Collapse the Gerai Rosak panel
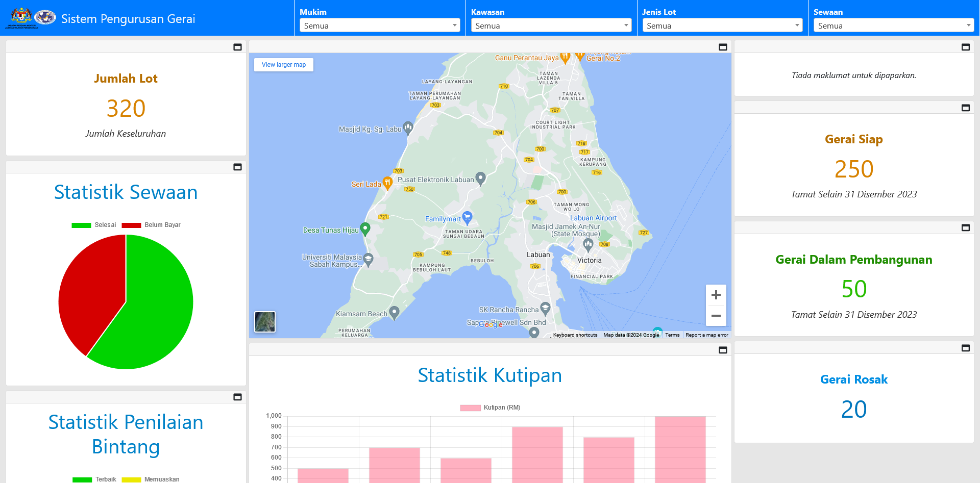The image size is (980, 483). [x=965, y=348]
